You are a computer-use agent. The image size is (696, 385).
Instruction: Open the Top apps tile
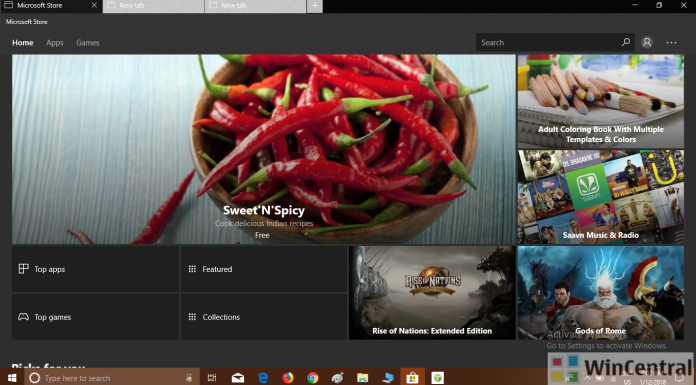[95, 269]
